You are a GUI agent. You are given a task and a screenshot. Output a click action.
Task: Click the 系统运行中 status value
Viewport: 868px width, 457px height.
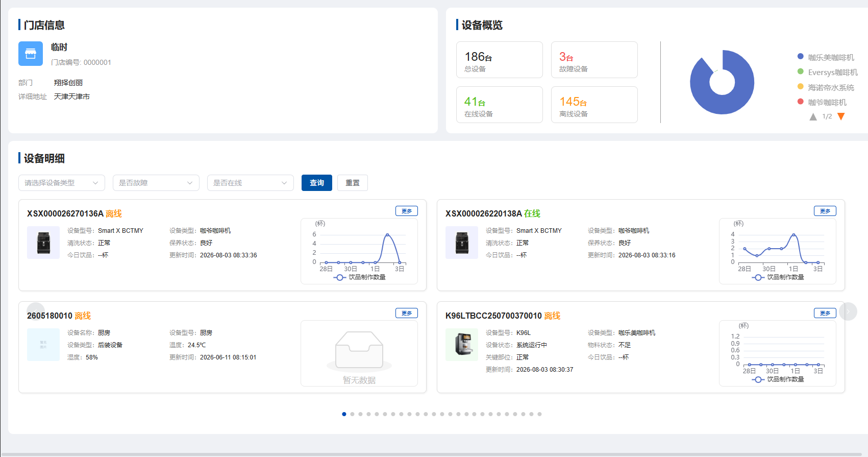(532, 345)
